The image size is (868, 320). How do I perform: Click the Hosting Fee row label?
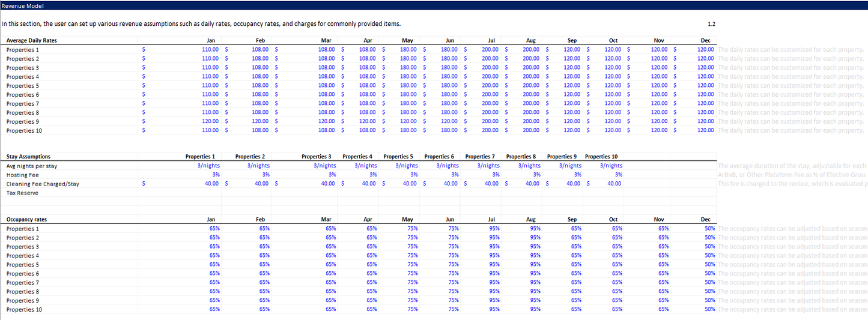click(x=22, y=175)
